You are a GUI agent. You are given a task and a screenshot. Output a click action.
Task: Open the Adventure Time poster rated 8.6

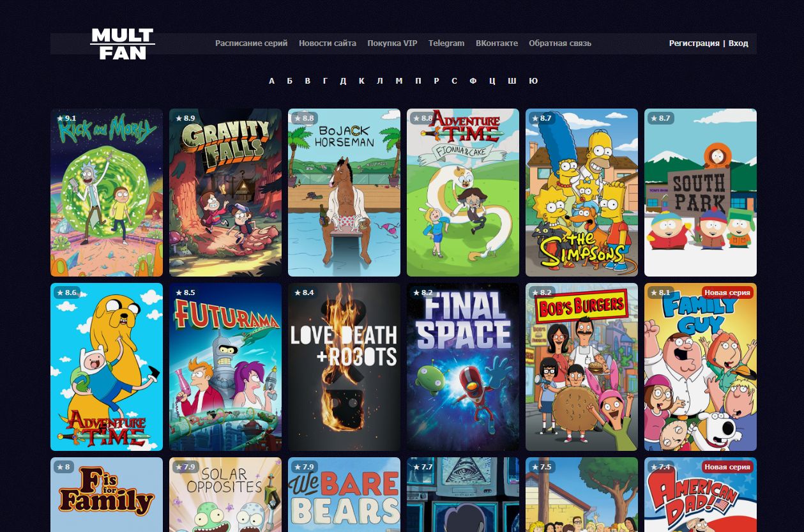coord(107,367)
